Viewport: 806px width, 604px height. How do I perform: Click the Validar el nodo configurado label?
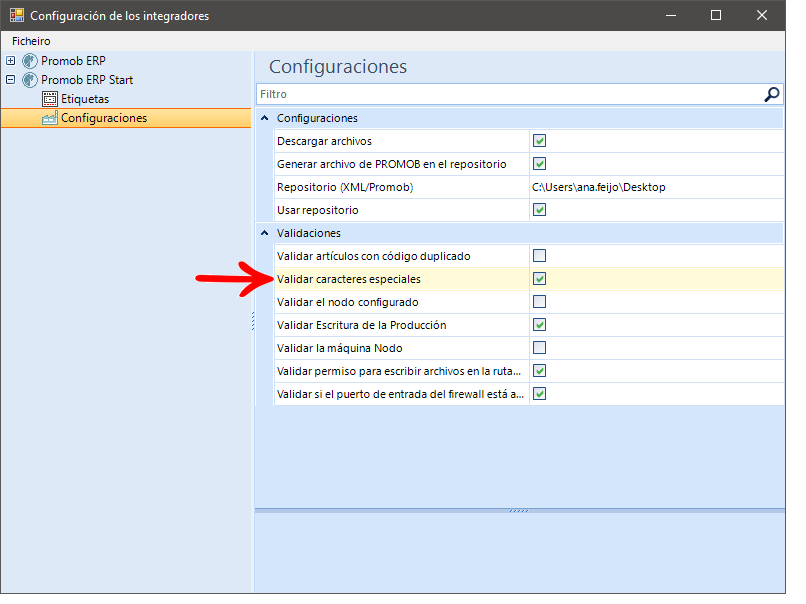point(347,302)
